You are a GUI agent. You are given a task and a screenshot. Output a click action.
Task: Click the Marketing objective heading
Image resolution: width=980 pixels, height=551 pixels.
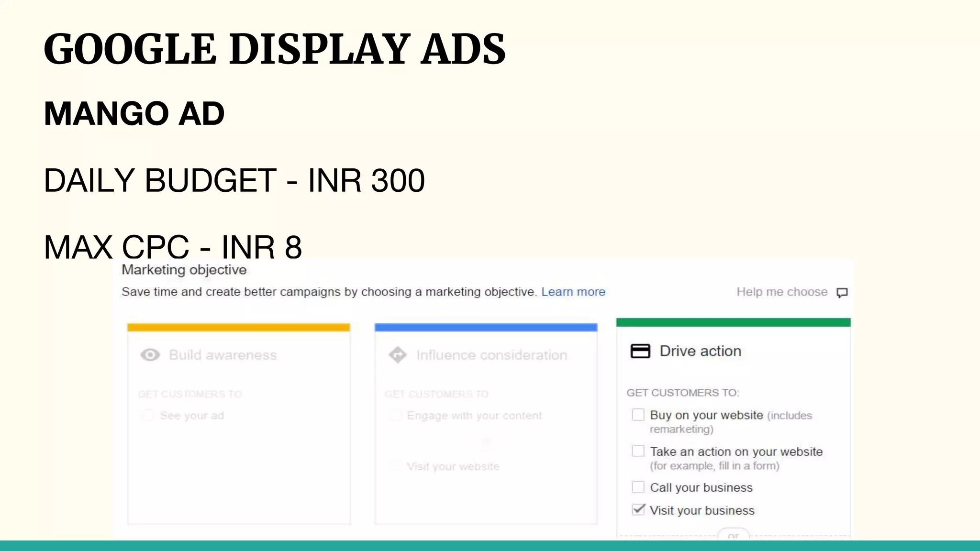(184, 270)
